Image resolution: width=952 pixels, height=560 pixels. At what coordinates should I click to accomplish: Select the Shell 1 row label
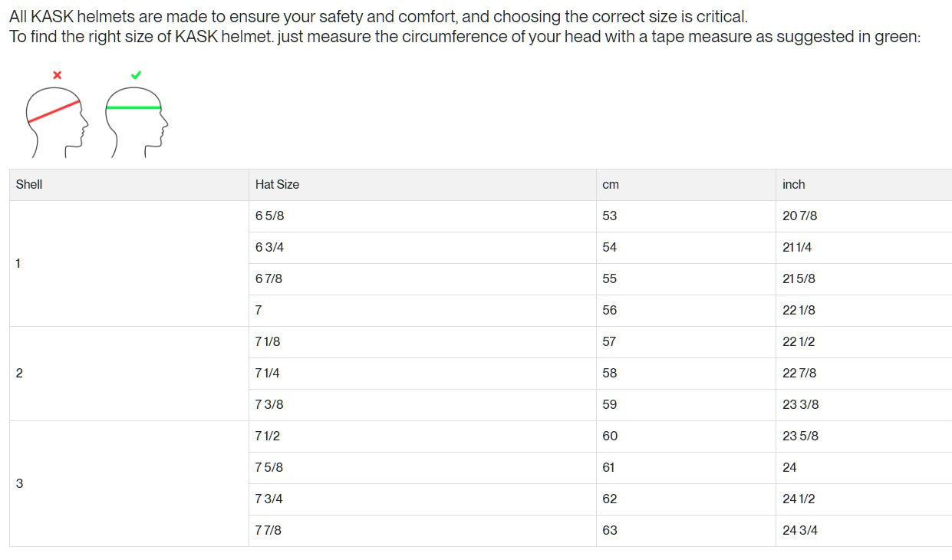click(x=18, y=264)
